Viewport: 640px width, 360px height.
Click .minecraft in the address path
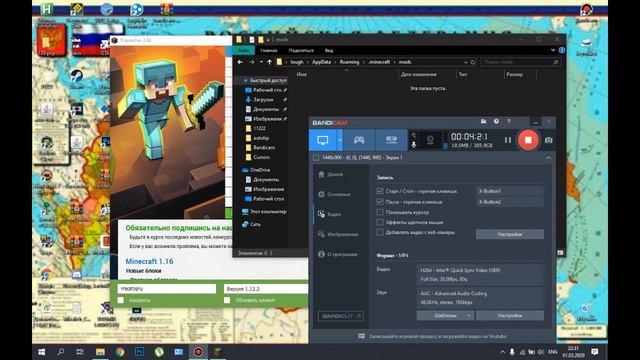pos(379,62)
